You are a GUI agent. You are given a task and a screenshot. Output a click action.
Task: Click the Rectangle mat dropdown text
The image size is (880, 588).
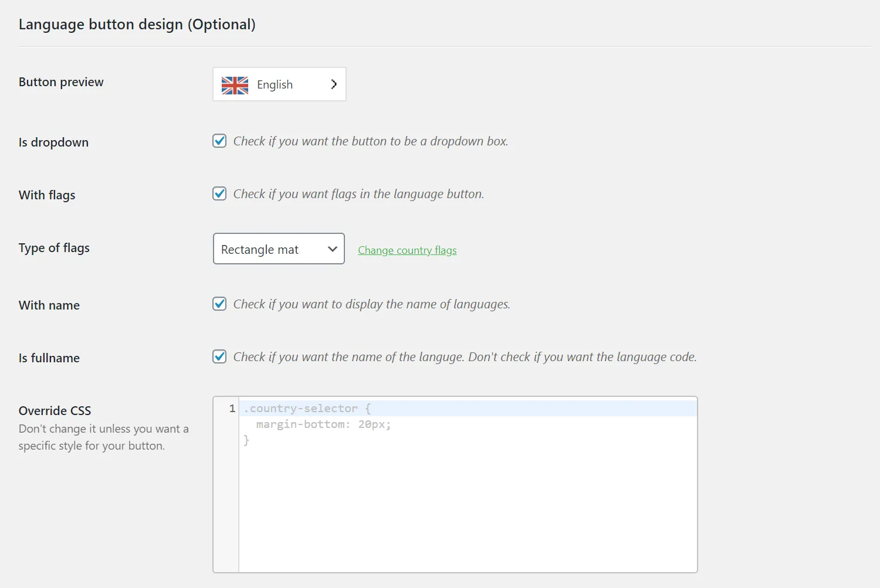point(259,249)
